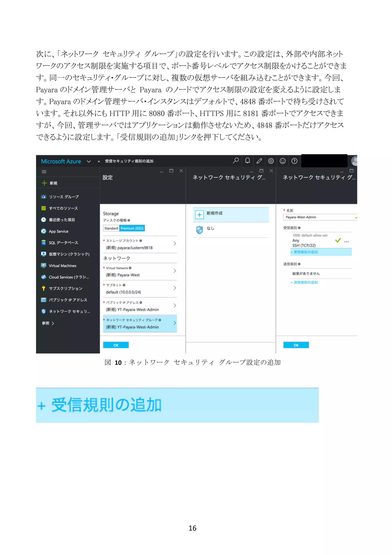Click the 送信規則の追加 link
The width and height of the screenshot is (392, 555).
304,282
